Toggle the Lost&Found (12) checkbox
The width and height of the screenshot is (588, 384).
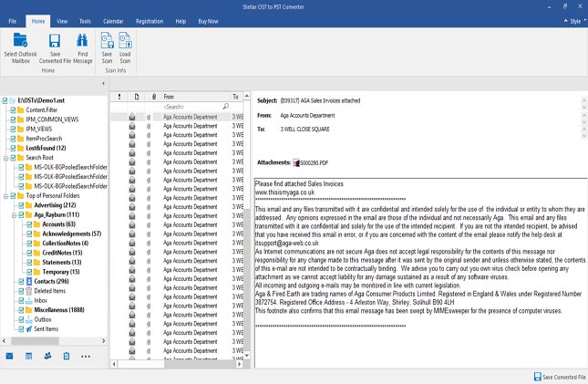point(13,148)
